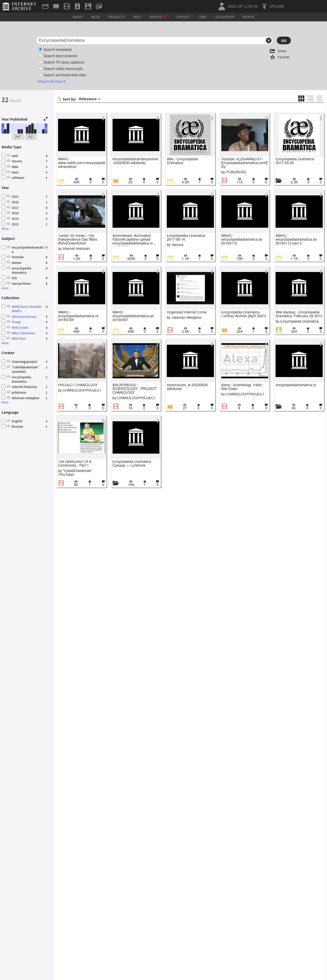Screen dimensions: 327x980
Task: Open the Alexa Scientology Traffic graph thumbnail
Action: tap(245, 360)
